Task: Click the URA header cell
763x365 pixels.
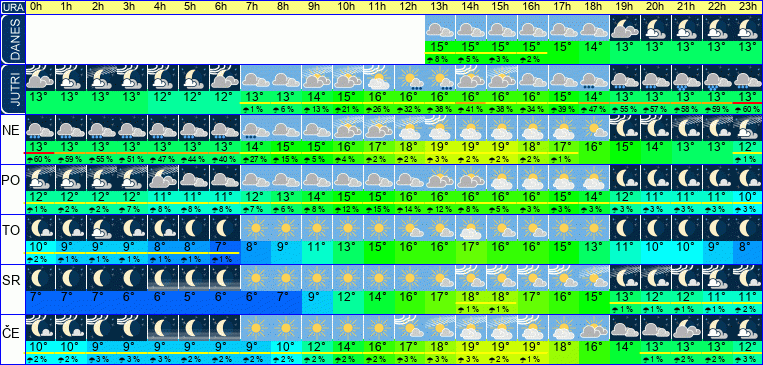Action: pos(12,7)
